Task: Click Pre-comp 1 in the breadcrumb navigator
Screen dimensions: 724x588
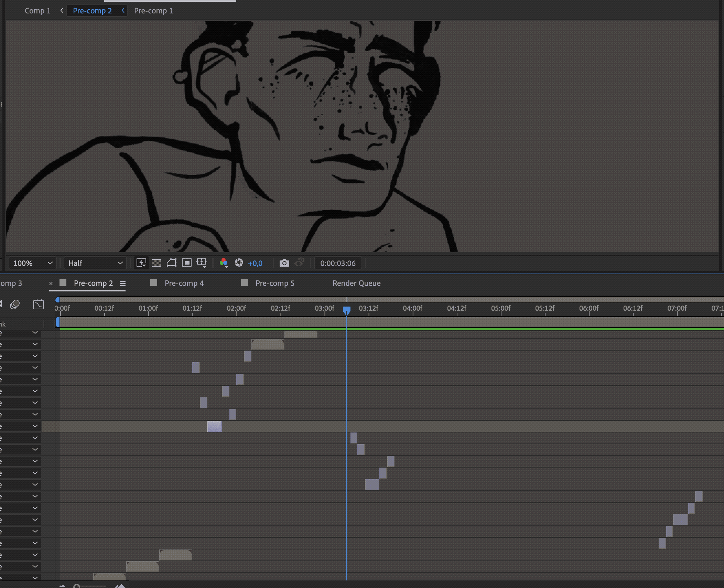Action: (153, 11)
